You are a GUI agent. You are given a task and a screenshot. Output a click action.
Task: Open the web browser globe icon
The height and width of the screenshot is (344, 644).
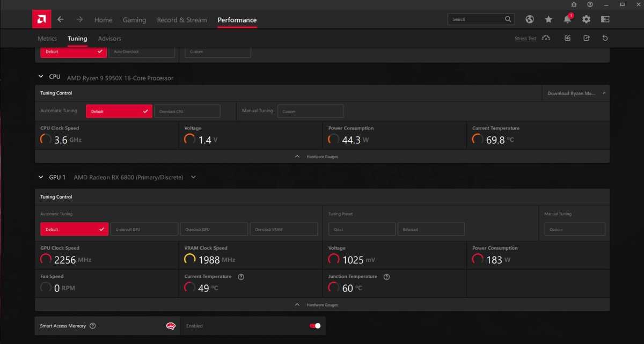[530, 19]
